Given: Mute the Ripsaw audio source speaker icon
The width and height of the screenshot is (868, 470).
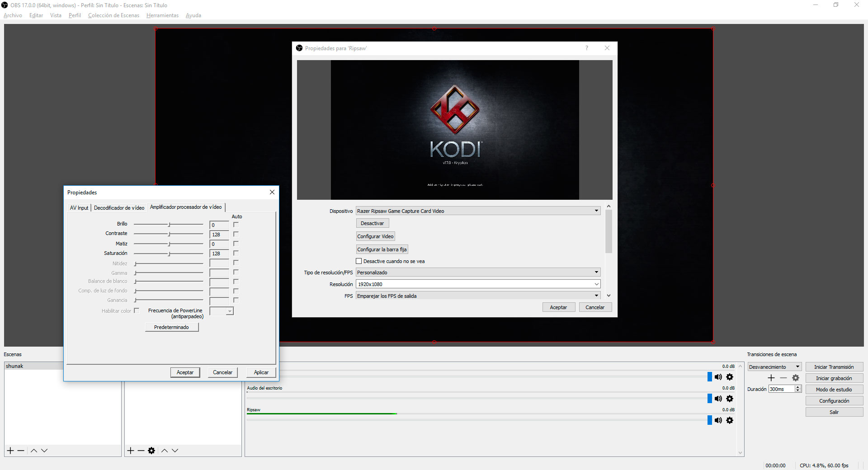Looking at the screenshot, I should point(718,420).
